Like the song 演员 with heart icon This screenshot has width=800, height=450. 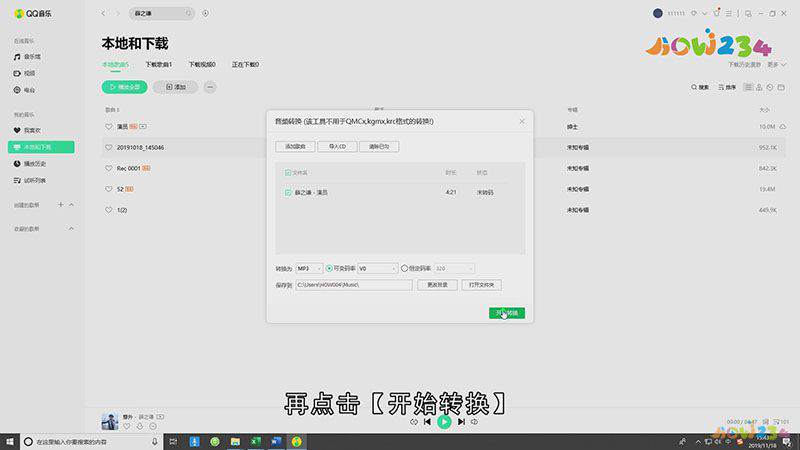click(x=109, y=127)
